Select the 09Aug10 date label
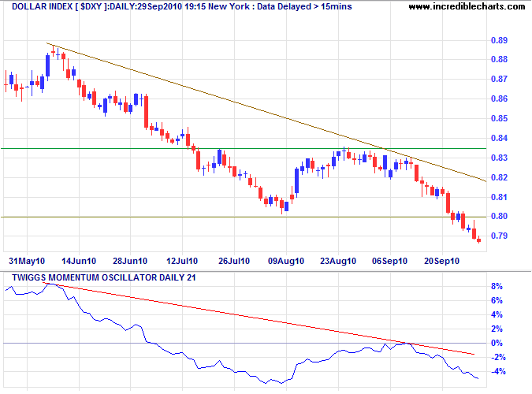The width and height of the screenshot is (532, 394). click(x=286, y=261)
